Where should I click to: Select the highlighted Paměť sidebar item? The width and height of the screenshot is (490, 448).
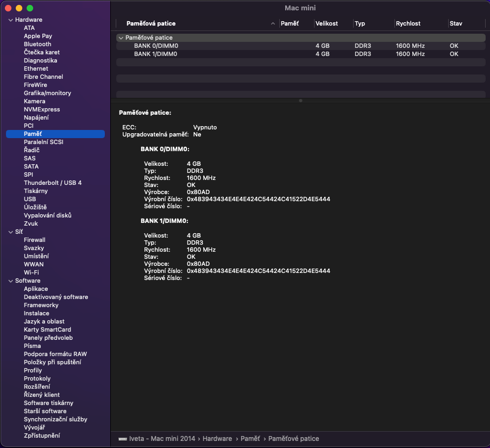(55, 134)
